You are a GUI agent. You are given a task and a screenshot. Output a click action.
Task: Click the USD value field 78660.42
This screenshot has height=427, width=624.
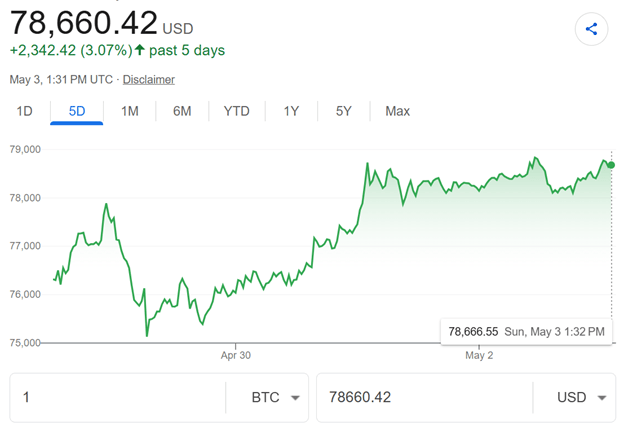(425, 398)
